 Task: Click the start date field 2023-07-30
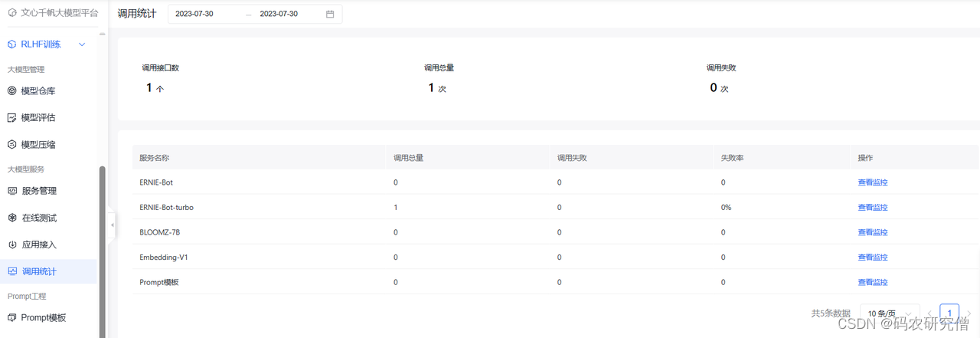[194, 14]
